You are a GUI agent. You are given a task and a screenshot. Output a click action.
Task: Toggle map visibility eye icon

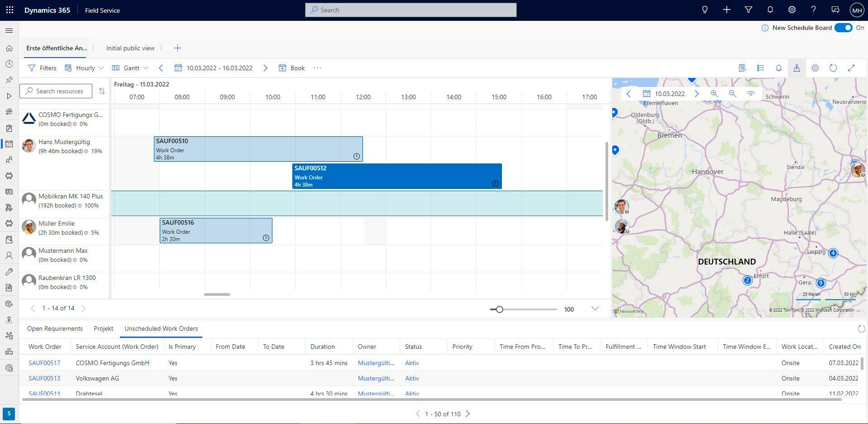click(x=751, y=94)
